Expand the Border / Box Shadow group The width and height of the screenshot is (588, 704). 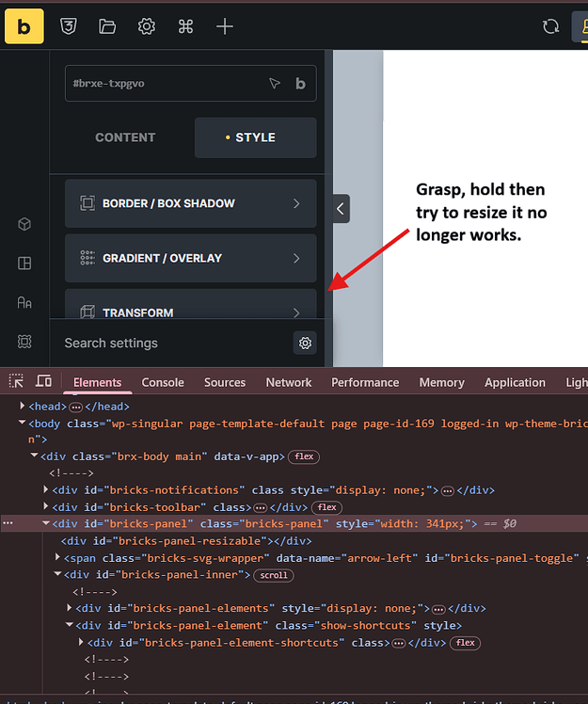pos(191,203)
